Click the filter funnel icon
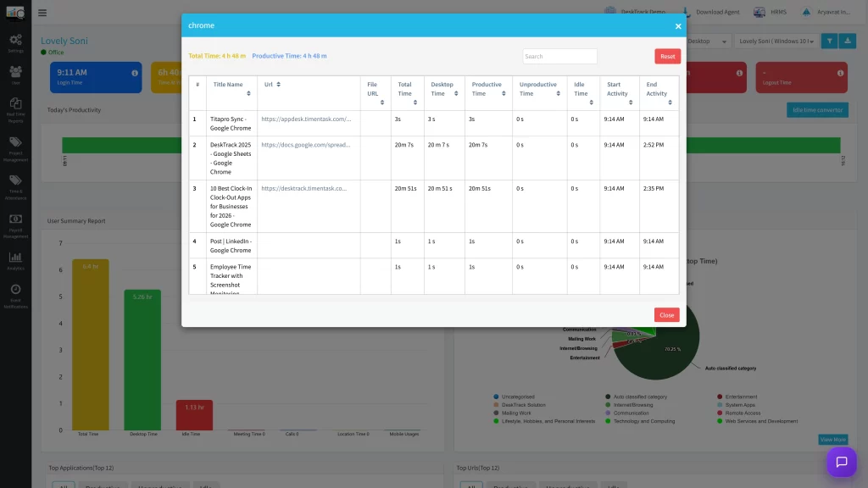The image size is (868, 488). [829, 41]
